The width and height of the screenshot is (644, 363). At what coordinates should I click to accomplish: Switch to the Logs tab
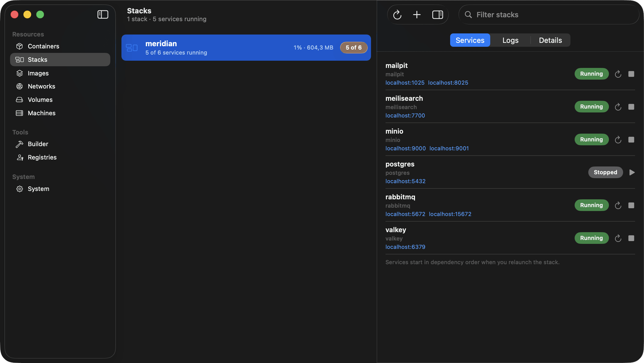coord(510,40)
